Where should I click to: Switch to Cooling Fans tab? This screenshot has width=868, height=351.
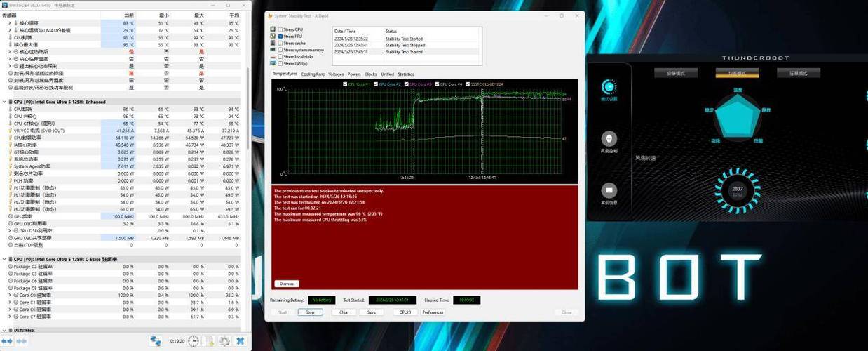coord(313,74)
